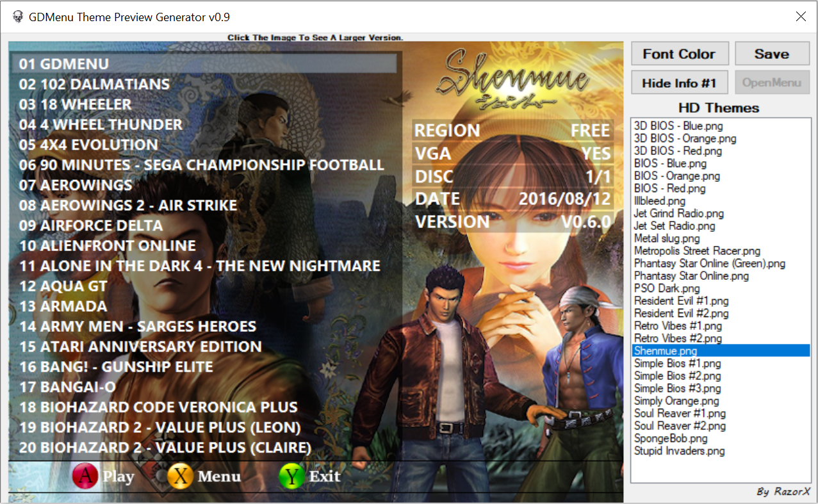This screenshot has width=818, height=504.
Task: Click 18 BIOHAZARD CODE VERONICA PLUS entry
Action: pos(159,407)
